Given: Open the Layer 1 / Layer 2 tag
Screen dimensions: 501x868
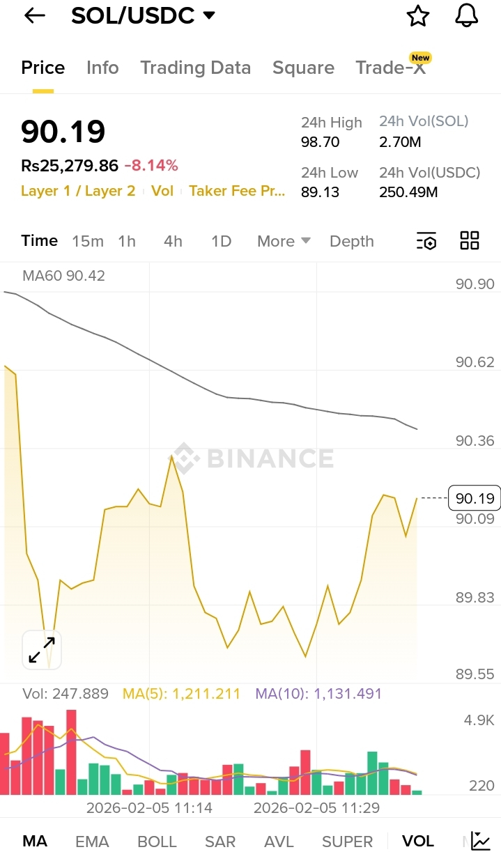Looking at the screenshot, I should [x=78, y=191].
